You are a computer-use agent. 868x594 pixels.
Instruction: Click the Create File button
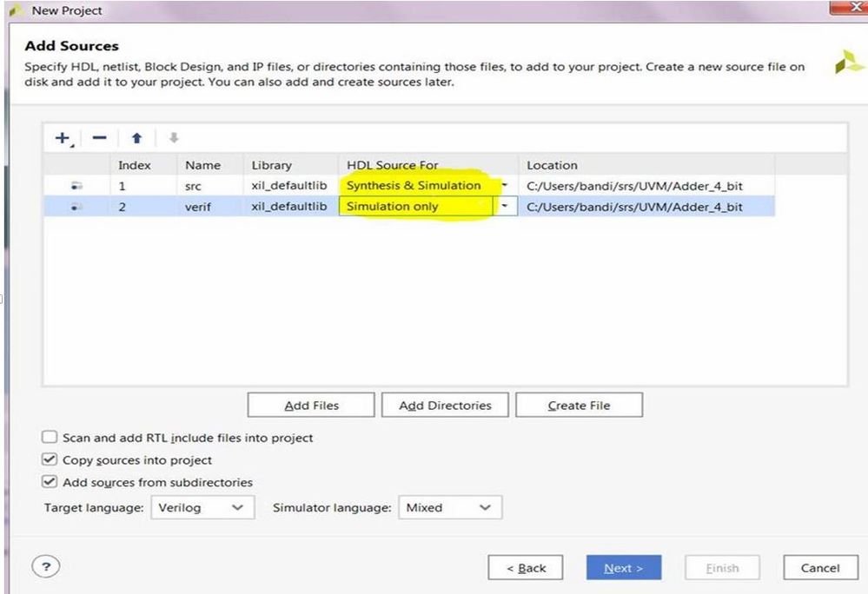pos(579,405)
